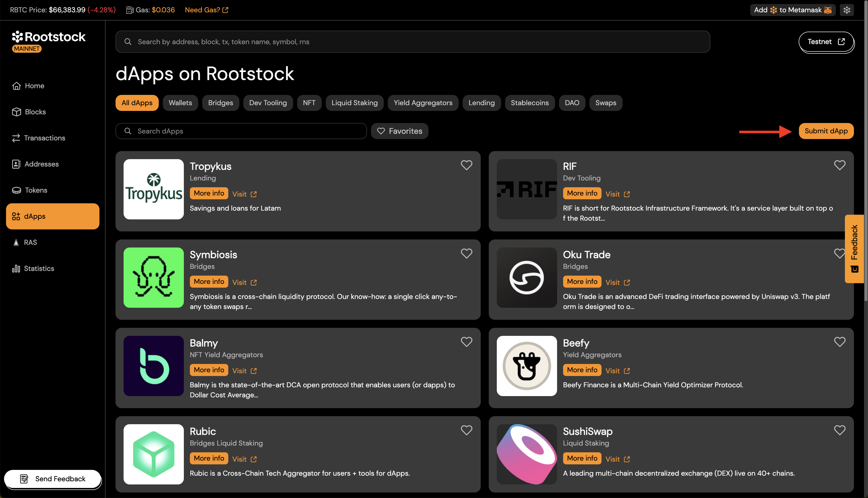Toggle favorite heart on Beefy card

(839, 342)
